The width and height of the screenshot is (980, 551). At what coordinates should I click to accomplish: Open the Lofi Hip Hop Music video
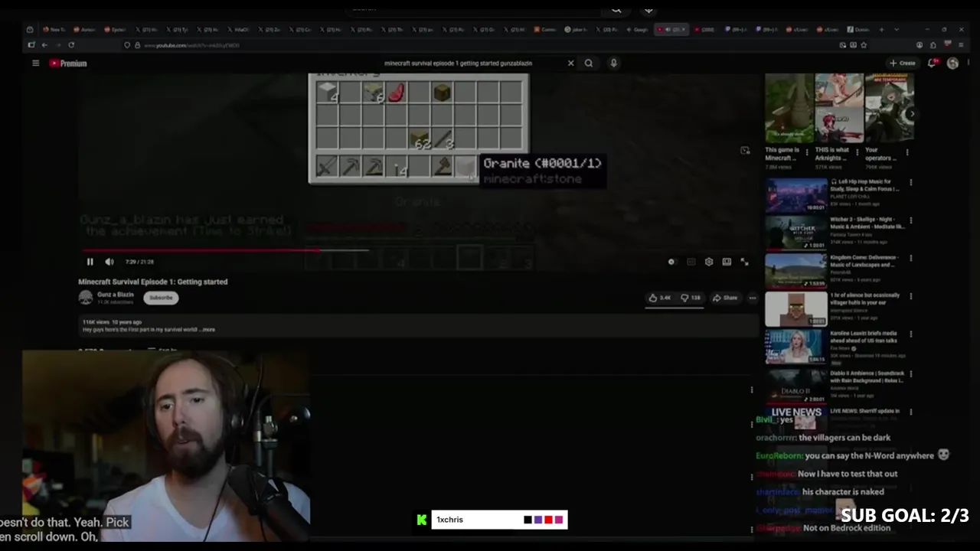[x=796, y=194]
